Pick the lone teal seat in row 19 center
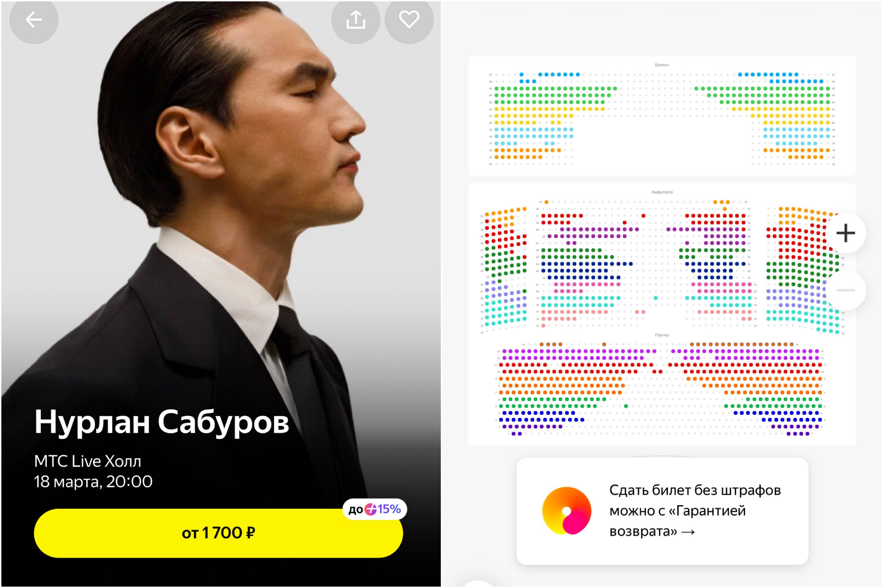 656,298
